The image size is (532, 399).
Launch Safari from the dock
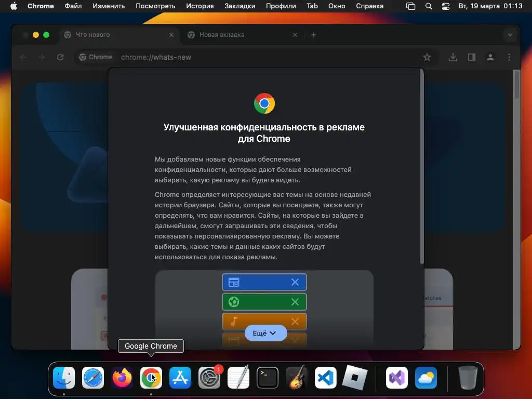pyautogui.click(x=93, y=378)
